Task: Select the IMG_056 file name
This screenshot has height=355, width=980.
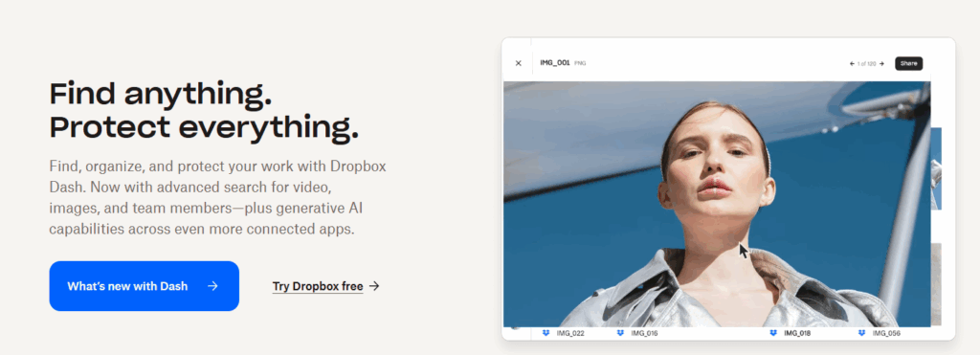Action: click(x=887, y=333)
